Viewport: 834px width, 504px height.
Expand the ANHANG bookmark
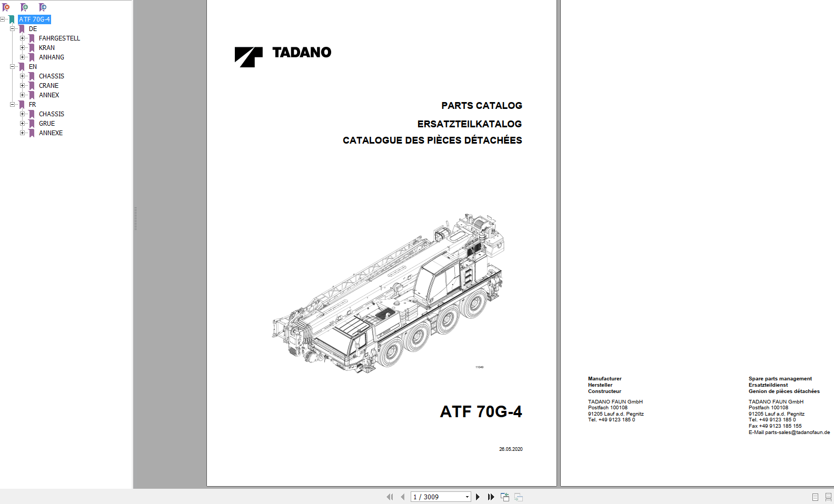click(23, 57)
